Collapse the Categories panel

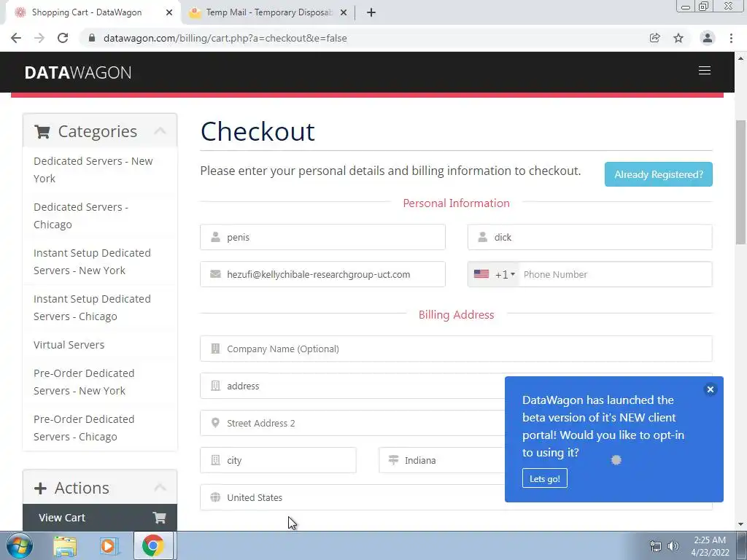tap(160, 131)
